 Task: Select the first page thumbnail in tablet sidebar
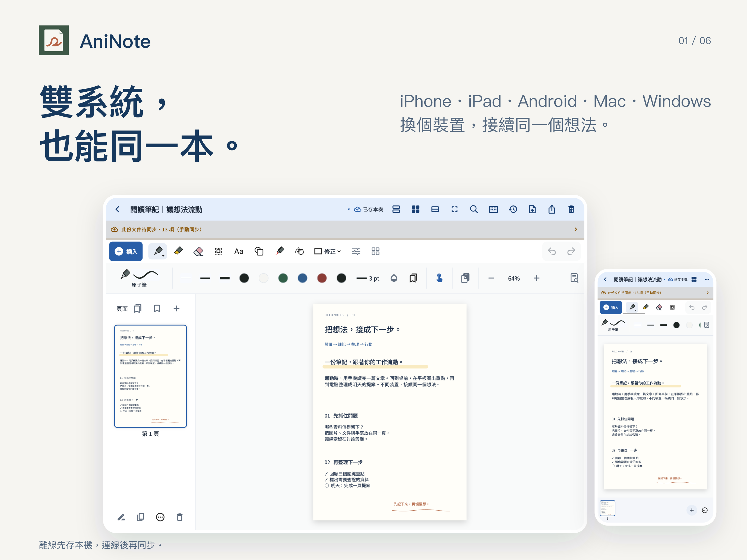(x=150, y=376)
